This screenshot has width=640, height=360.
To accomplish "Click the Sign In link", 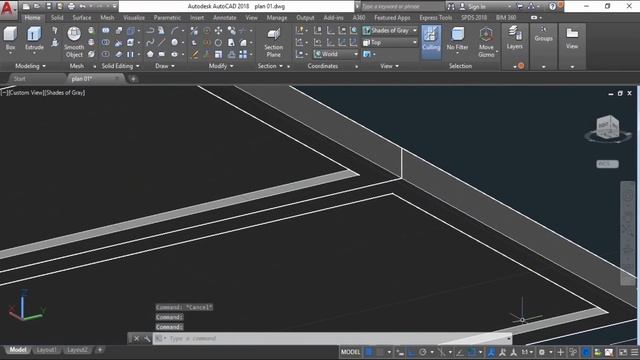I will (x=477, y=6).
